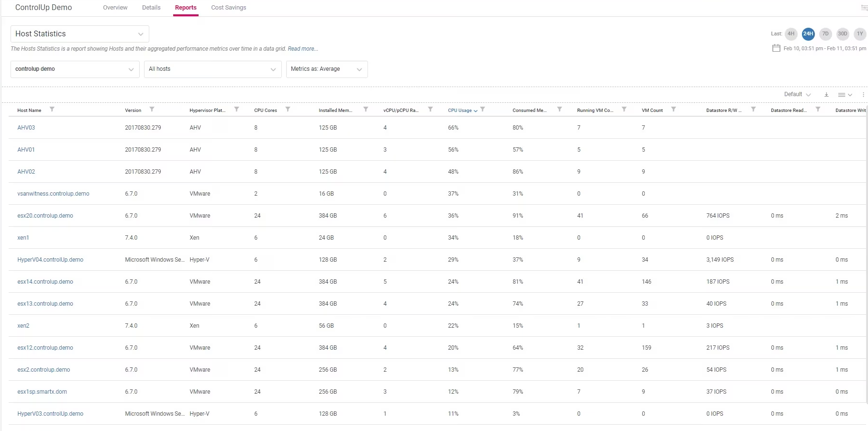Select the 24H time range
Viewport: 868px width, 431px height.
pos(808,33)
